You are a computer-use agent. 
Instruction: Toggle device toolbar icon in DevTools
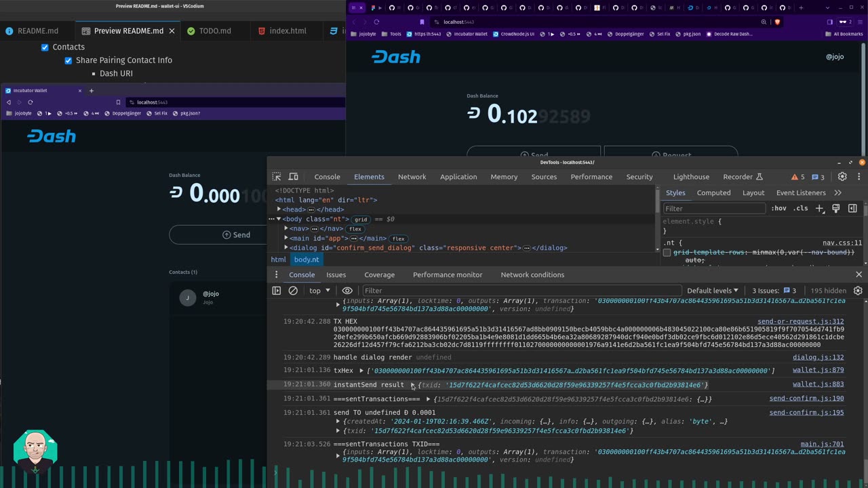(x=294, y=177)
